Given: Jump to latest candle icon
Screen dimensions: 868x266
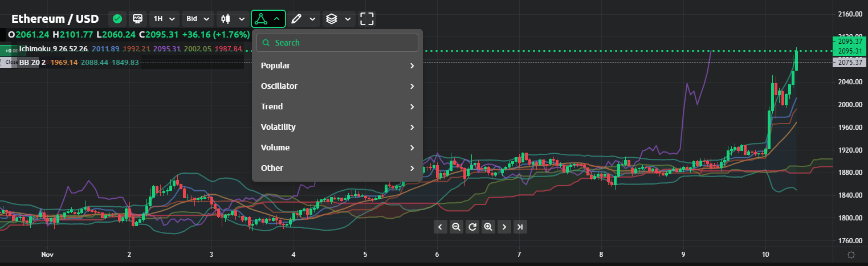Looking at the screenshot, I should point(520,227).
